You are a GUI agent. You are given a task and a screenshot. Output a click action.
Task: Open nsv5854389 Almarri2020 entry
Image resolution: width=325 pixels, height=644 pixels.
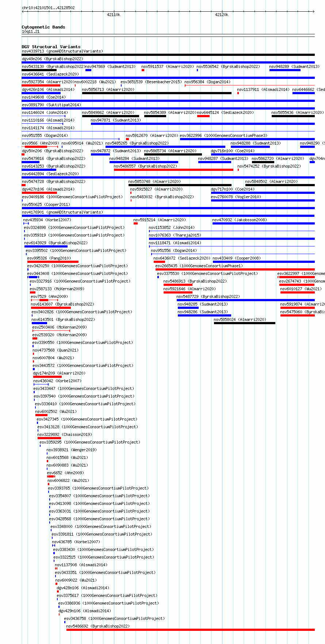point(170,112)
